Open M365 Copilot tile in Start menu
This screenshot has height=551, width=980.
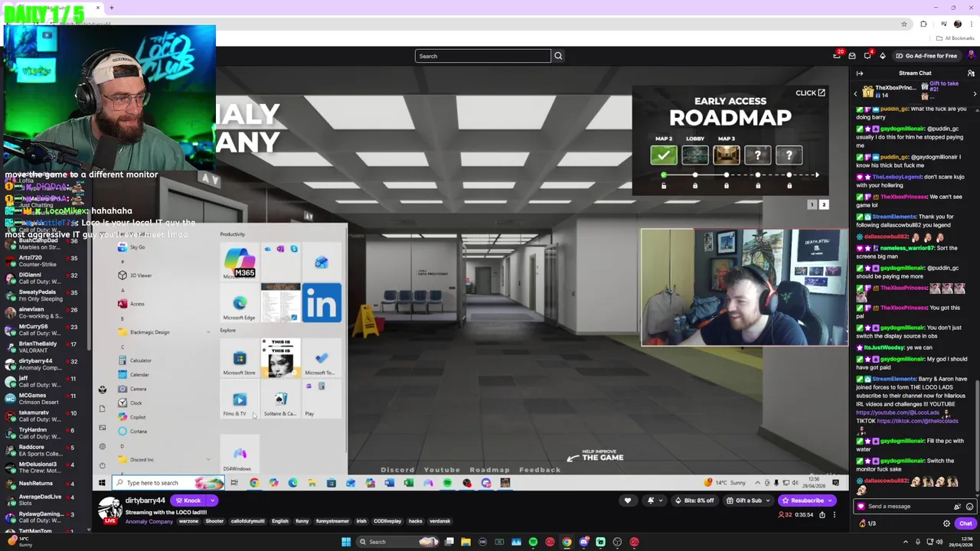click(x=240, y=262)
